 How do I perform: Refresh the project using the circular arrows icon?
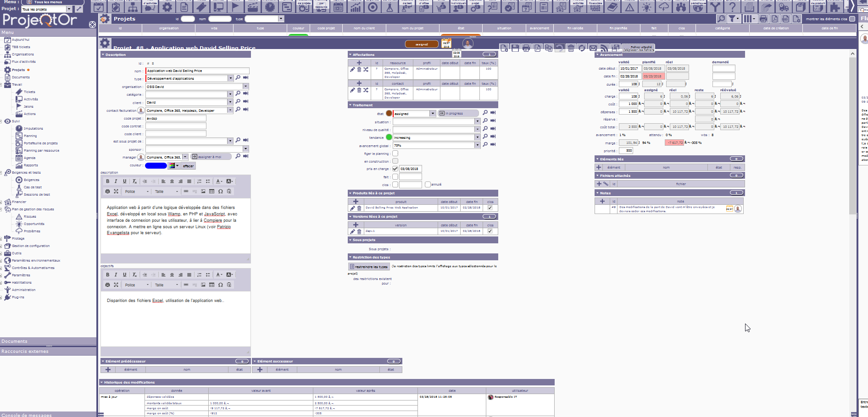pos(582,48)
